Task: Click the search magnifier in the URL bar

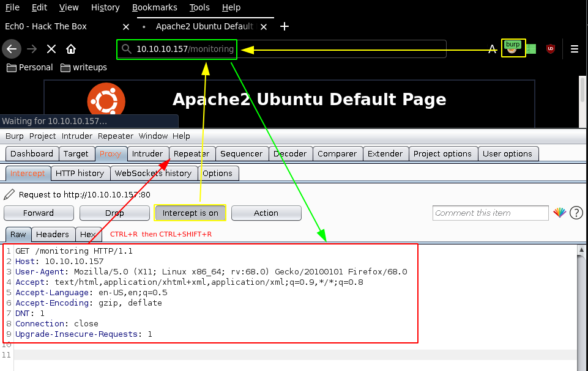Action: pyautogui.click(x=127, y=49)
